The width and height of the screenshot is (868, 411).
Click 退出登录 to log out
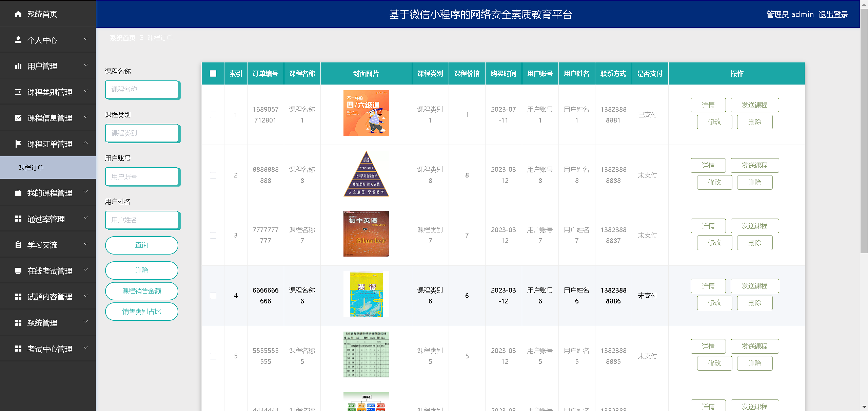833,14
